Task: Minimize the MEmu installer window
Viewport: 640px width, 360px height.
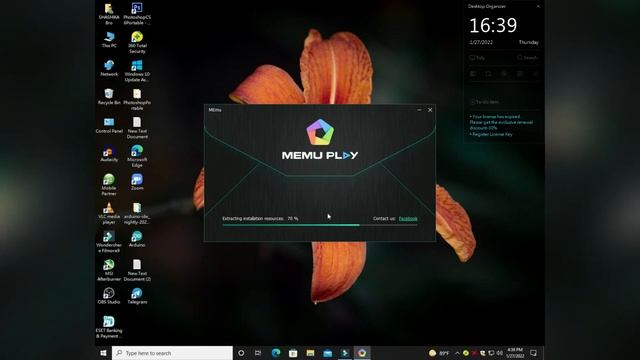Action: click(419, 110)
